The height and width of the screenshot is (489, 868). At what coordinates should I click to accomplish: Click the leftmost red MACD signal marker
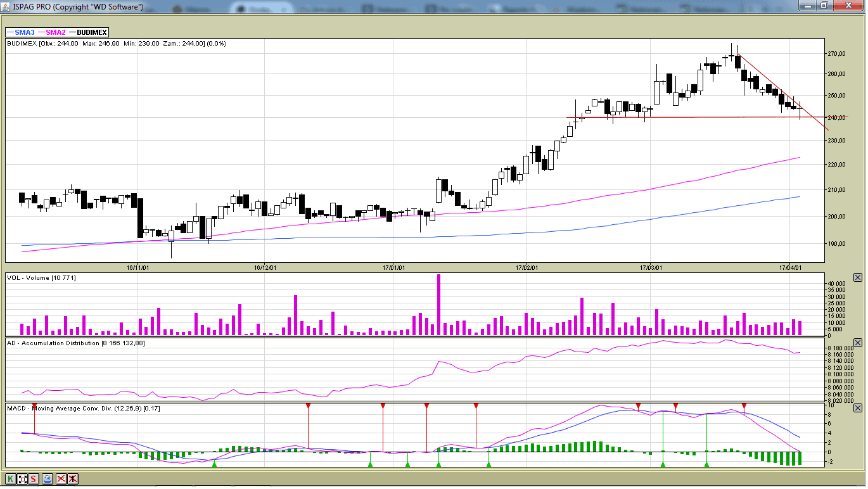pyautogui.click(x=34, y=405)
